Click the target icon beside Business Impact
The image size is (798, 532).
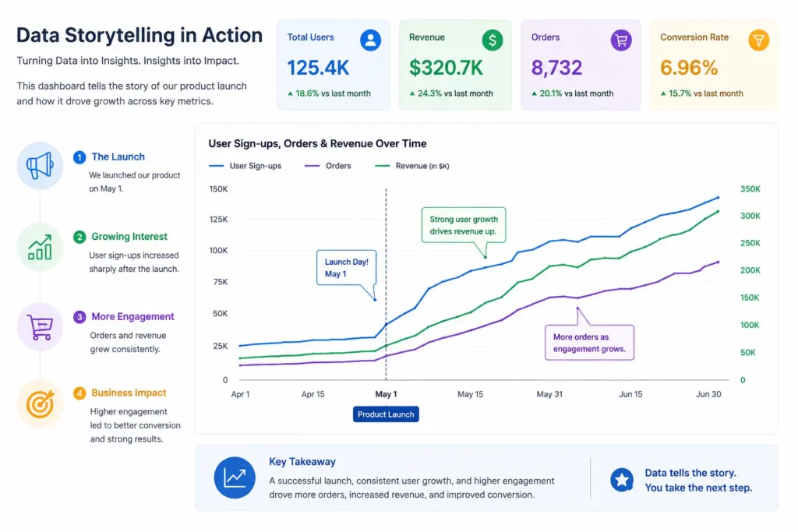[x=41, y=403]
